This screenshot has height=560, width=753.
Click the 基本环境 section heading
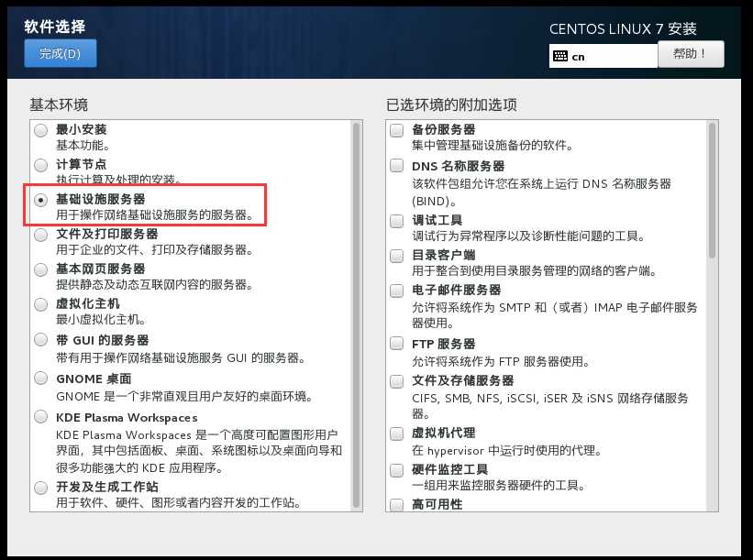[59, 105]
